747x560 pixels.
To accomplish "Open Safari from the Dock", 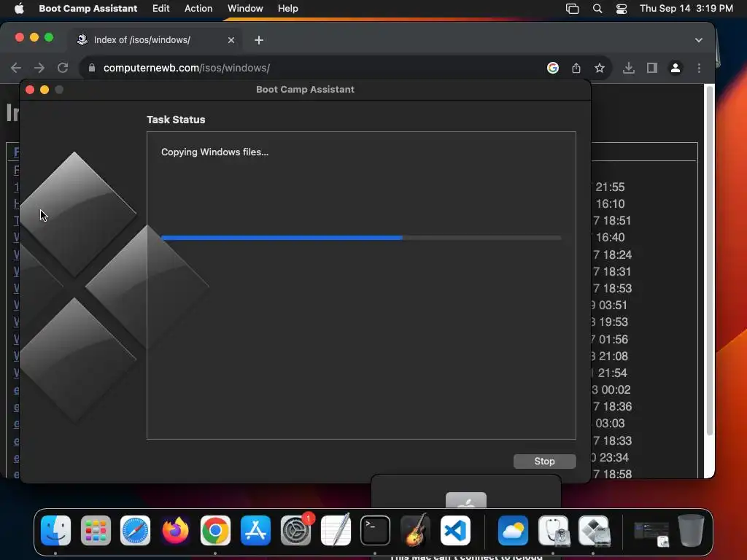I will tap(135, 531).
